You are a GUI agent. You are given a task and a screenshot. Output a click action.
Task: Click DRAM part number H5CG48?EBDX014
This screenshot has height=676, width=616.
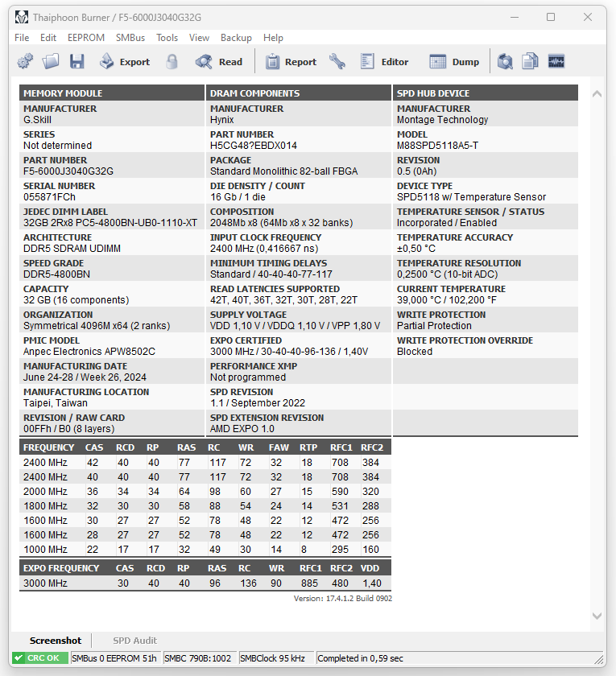pyautogui.click(x=253, y=146)
